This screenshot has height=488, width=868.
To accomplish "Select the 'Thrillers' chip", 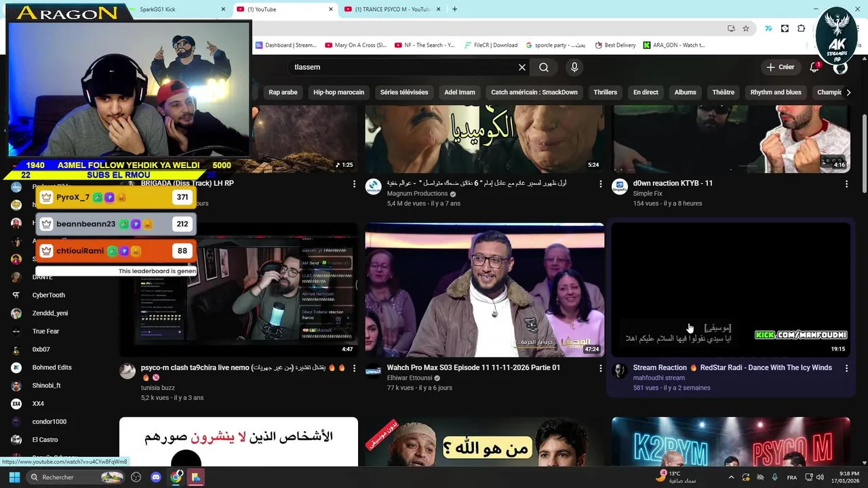I will click(605, 92).
